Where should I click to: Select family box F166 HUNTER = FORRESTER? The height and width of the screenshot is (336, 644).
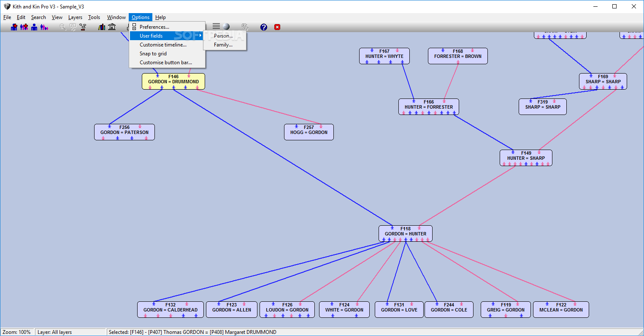[429, 107]
